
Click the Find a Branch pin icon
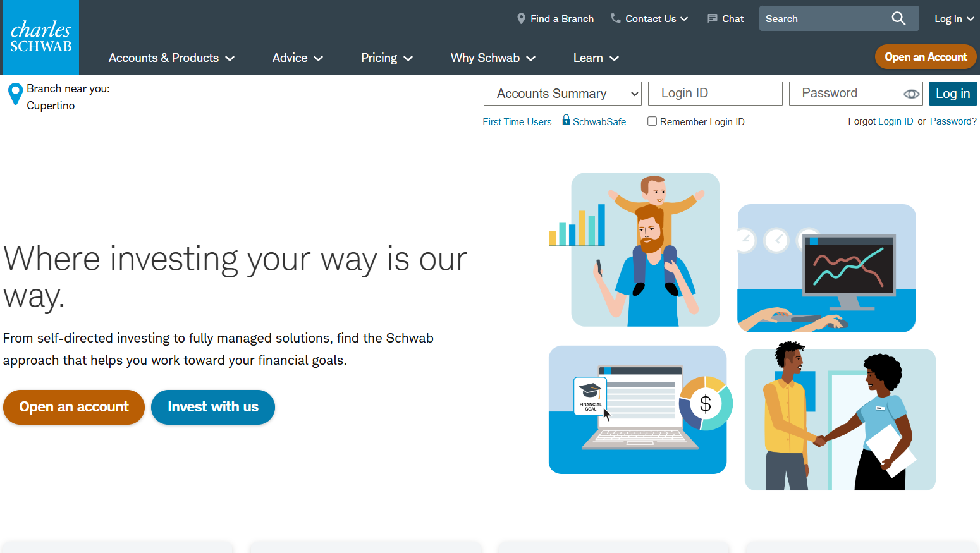[521, 19]
